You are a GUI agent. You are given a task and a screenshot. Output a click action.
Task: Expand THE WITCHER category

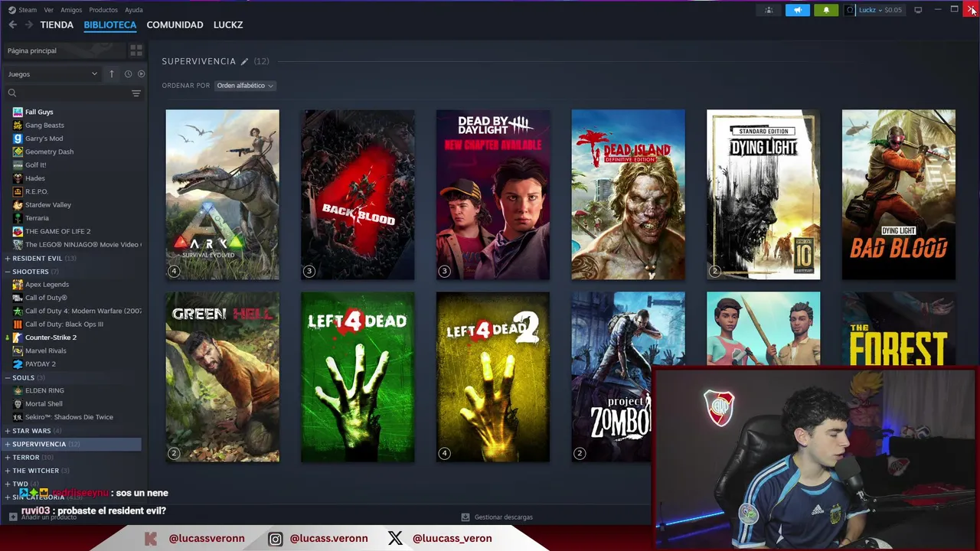tap(8, 471)
